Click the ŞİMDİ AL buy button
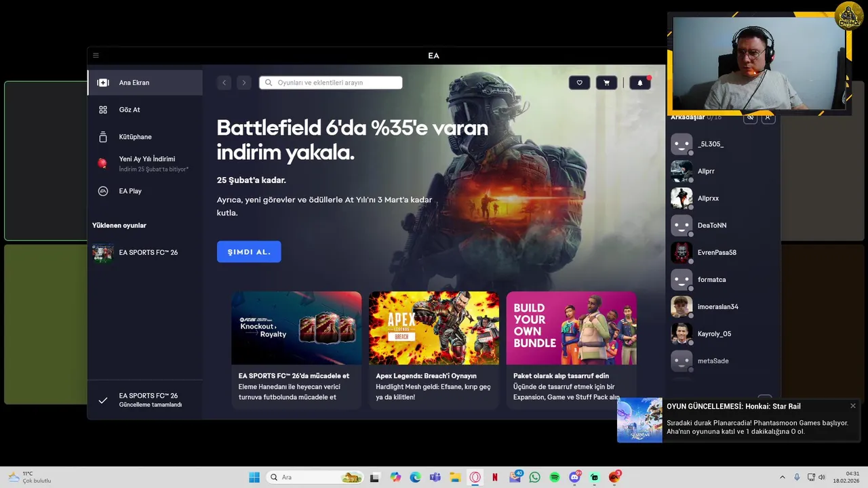 coord(249,252)
